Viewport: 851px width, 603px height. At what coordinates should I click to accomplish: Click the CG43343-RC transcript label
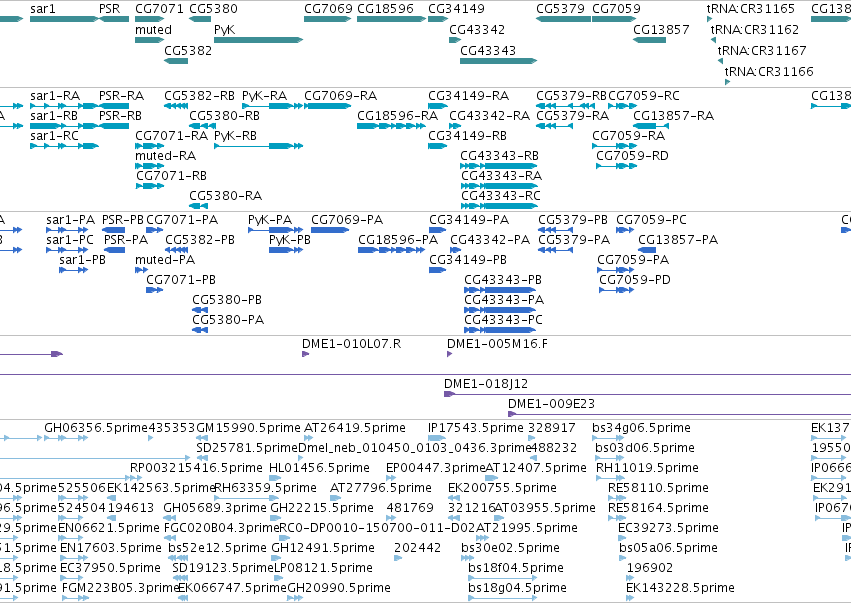tap(500, 196)
